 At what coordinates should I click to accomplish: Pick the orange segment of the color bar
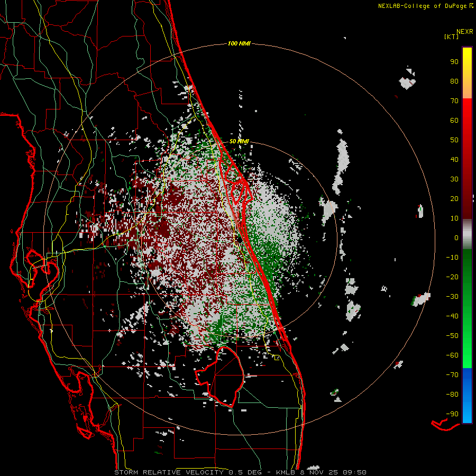pos(467,89)
